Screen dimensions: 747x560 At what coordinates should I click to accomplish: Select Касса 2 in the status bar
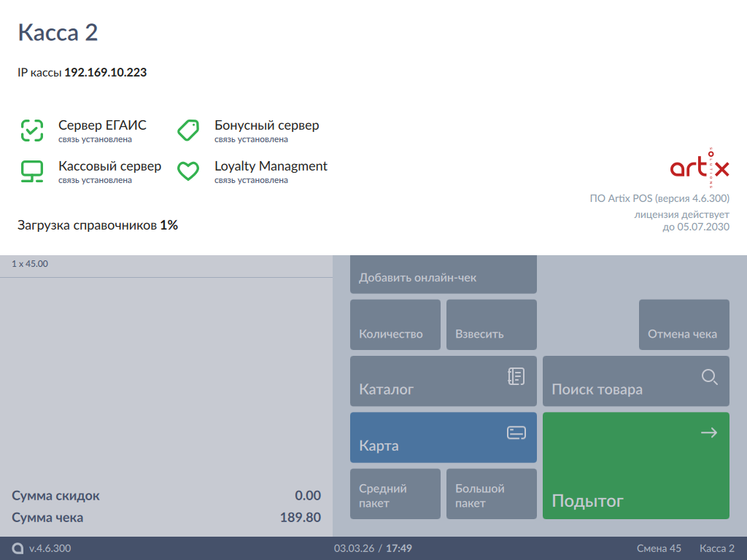[716, 548]
